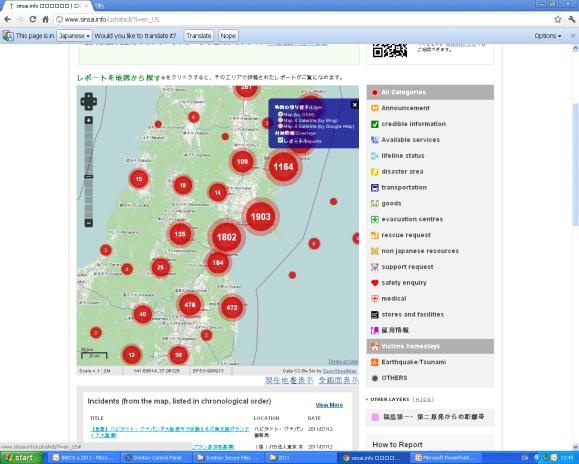Toggle the Reports overlay checkbox

click(280, 140)
